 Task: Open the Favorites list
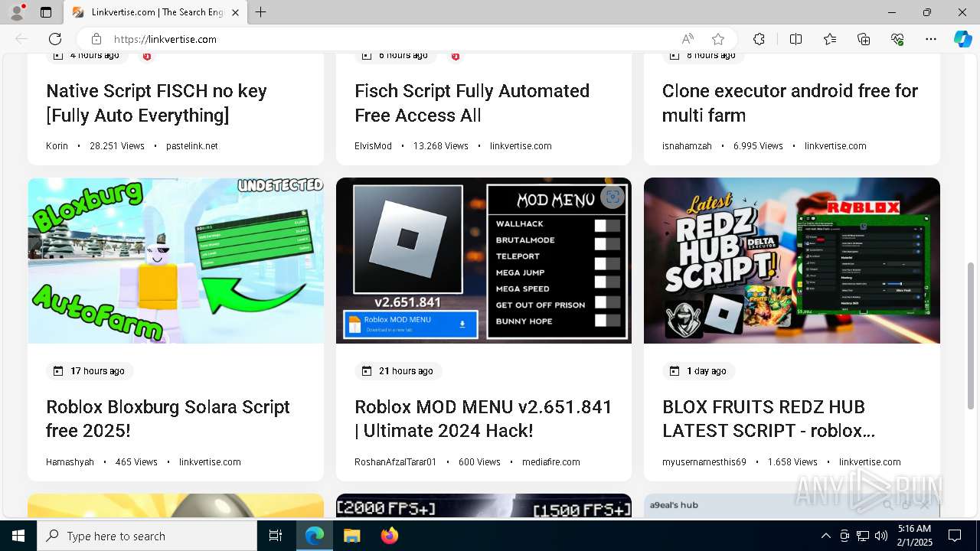coord(830,39)
